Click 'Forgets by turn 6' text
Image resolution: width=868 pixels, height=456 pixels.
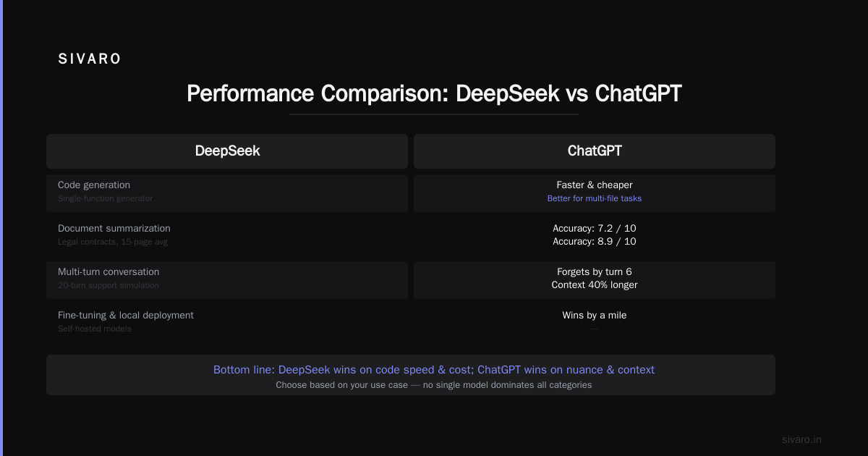pyautogui.click(x=595, y=272)
